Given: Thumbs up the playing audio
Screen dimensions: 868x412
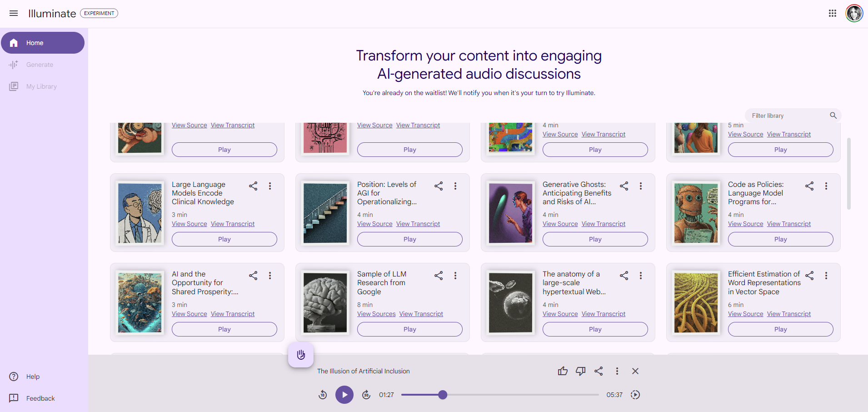Looking at the screenshot, I should click(563, 371).
